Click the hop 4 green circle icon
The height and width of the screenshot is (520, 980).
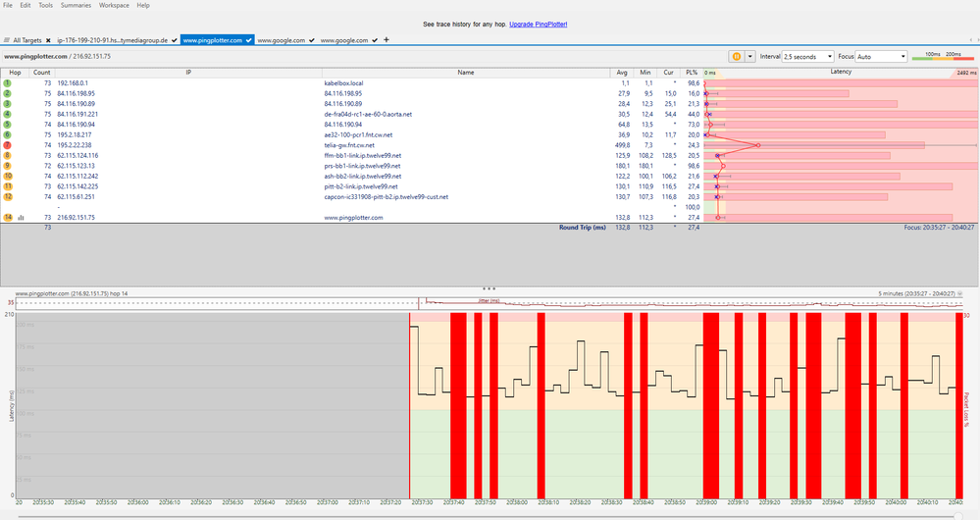click(x=8, y=114)
